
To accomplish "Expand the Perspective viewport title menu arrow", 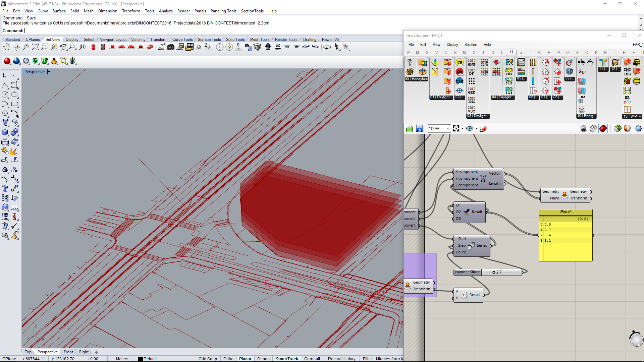I will coord(49,72).
